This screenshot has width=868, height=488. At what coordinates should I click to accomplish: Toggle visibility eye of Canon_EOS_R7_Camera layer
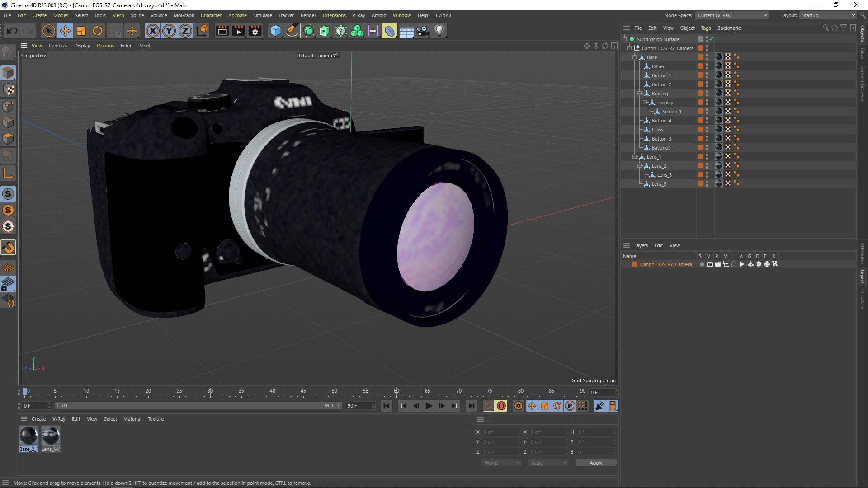point(710,264)
